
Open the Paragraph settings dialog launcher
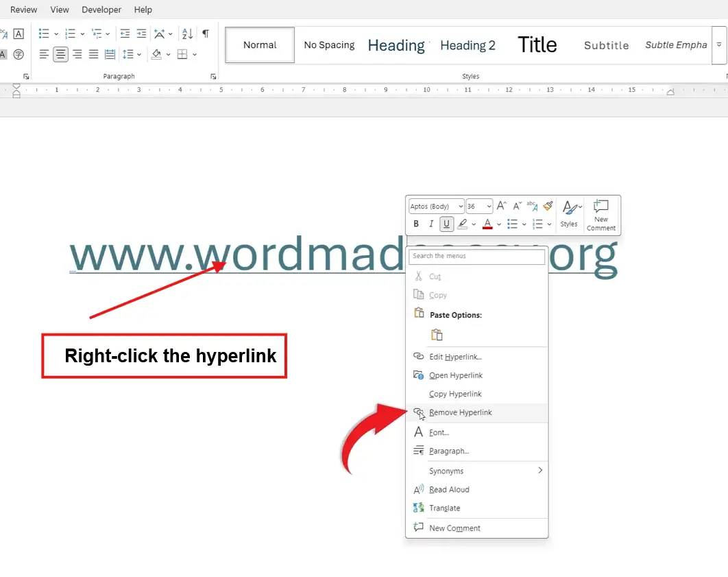213,77
